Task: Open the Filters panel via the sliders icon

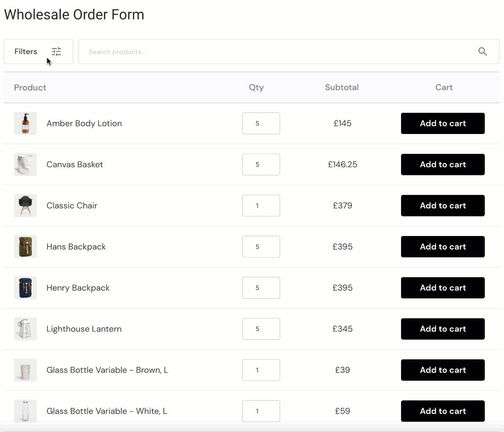Action: pyautogui.click(x=56, y=52)
